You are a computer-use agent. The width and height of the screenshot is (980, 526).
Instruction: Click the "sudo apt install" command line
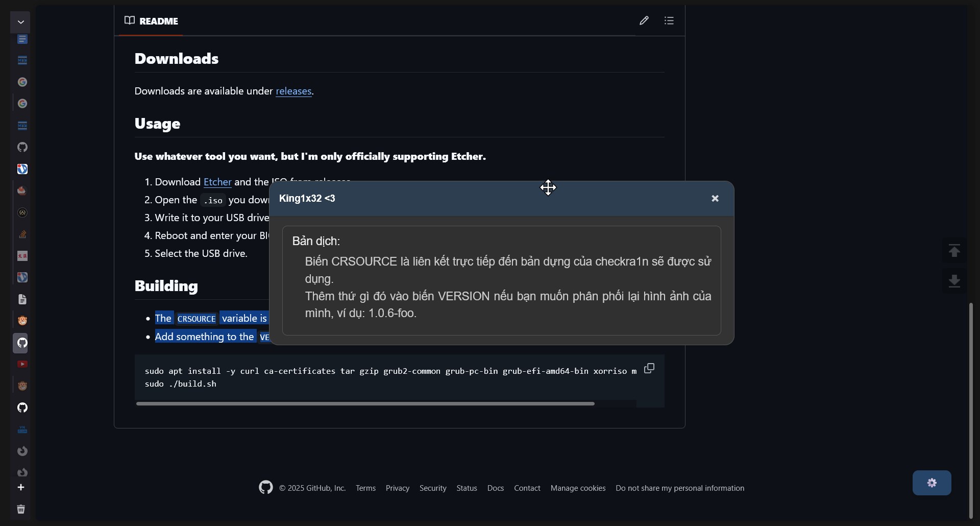click(x=390, y=371)
